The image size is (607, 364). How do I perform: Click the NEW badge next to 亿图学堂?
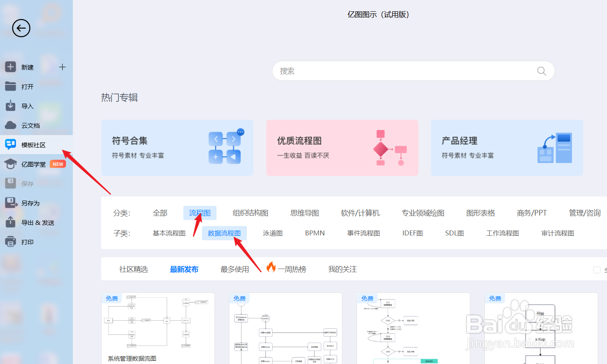coord(58,164)
